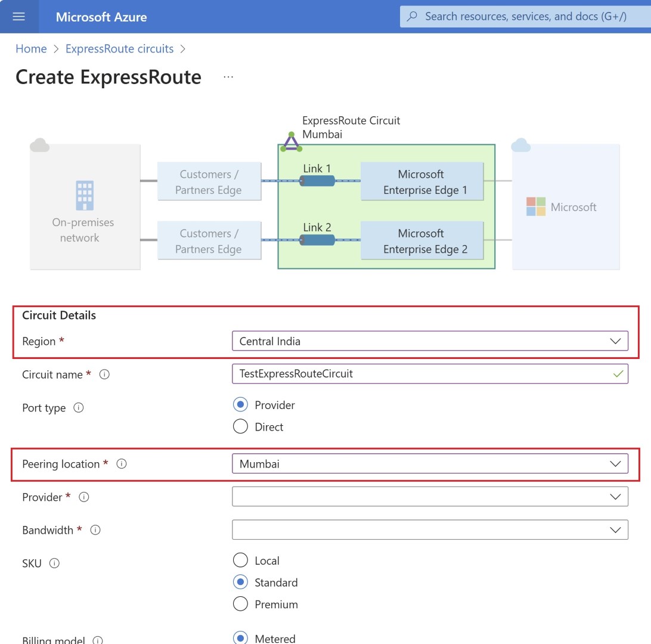Click the cloud icon above Microsoft box
The width and height of the screenshot is (651, 644).
tap(520, 145)
